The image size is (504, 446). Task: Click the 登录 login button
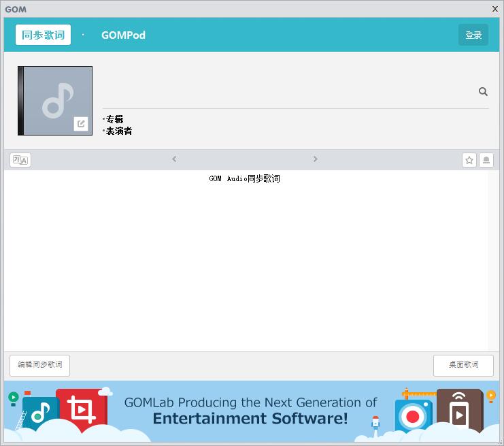pyautogui.click(x=473, y=35)
